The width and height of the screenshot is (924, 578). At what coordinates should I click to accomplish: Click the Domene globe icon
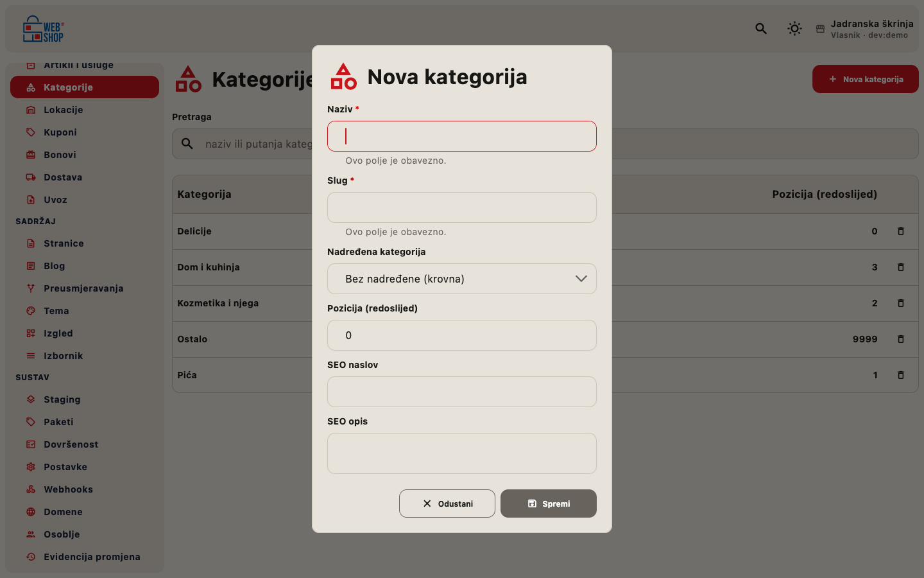click(x=31, y=512)
